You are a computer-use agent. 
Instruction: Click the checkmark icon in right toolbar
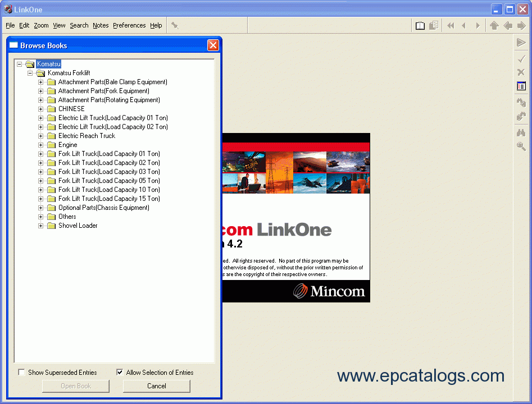pos(521,58)
